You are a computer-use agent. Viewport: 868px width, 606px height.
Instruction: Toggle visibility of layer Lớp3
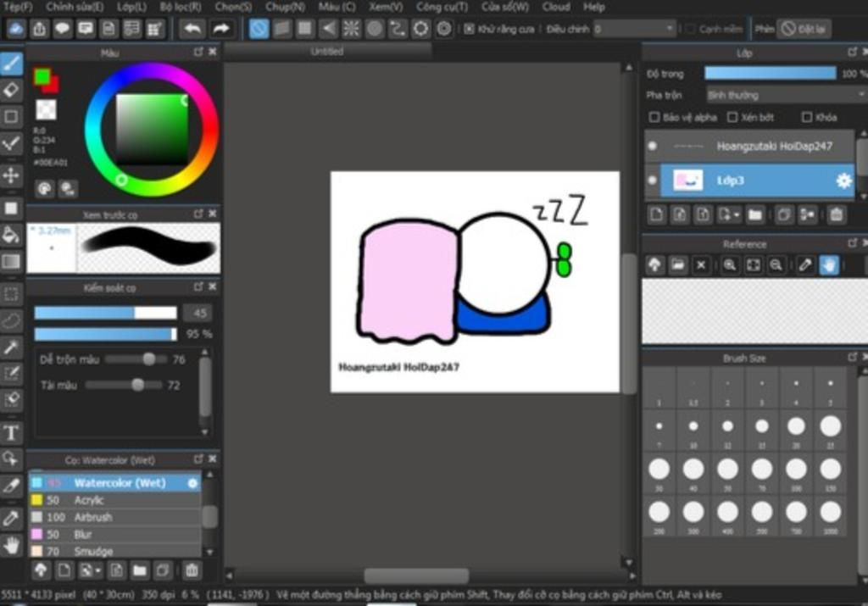coord(653,181)
